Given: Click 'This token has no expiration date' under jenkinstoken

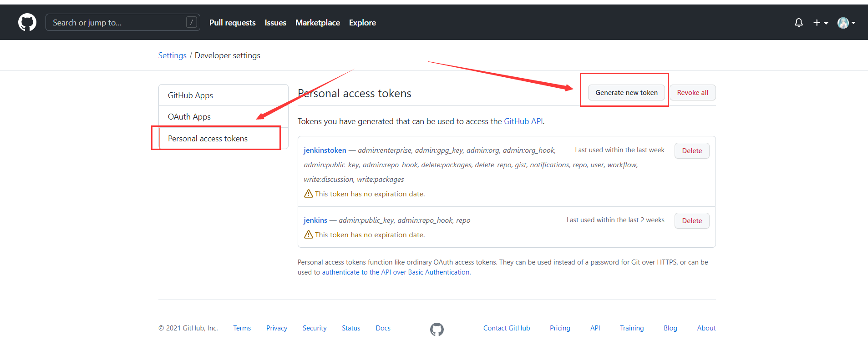Looking at the screenshot, I should [370, 194].
